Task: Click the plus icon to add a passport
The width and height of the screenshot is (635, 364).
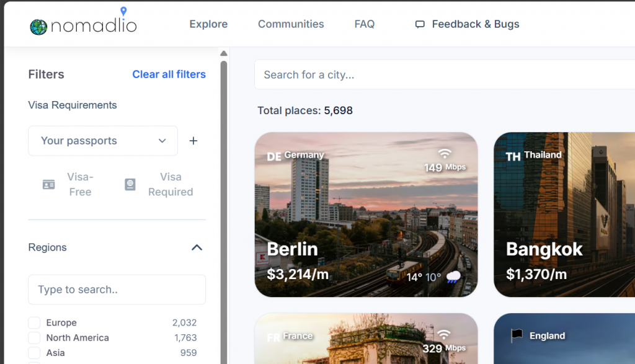Action: tap(193, 141)
